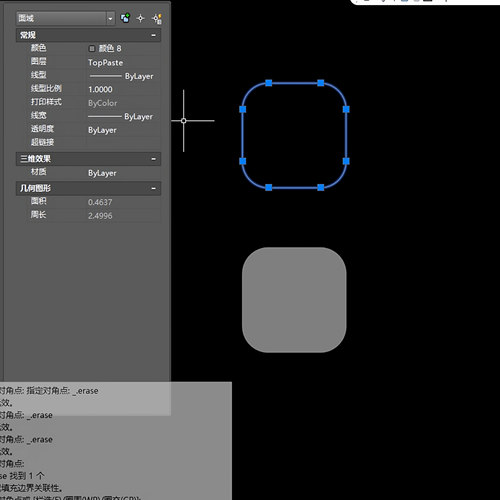The width and height of the screenshot is (500, 500).
Task: Click the 周长 value 2.4996
Action: coord(100,216)
